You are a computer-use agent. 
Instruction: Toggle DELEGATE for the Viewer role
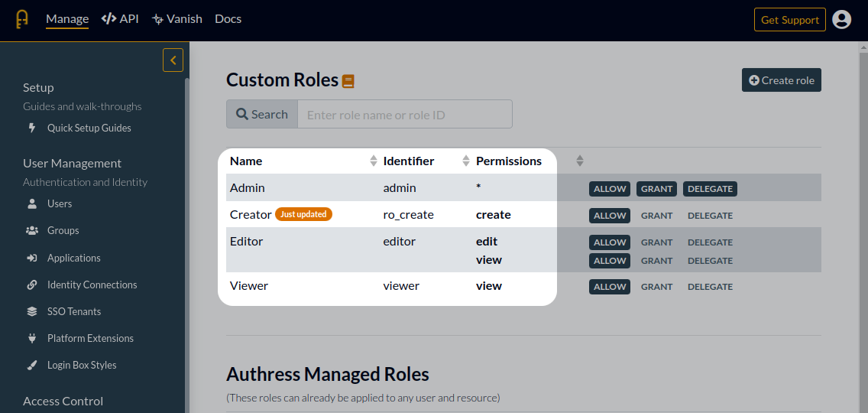click(x=710, y=287)
